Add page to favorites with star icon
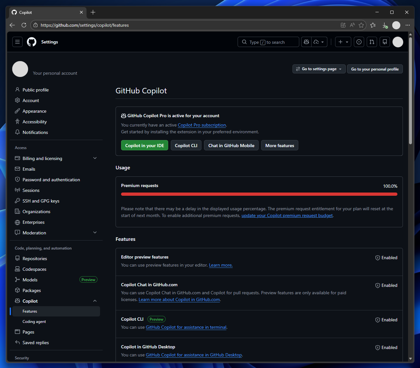Image resolution: width=420 pixels, height=368 pixels. pyautogui.click(x=361, y=25)
